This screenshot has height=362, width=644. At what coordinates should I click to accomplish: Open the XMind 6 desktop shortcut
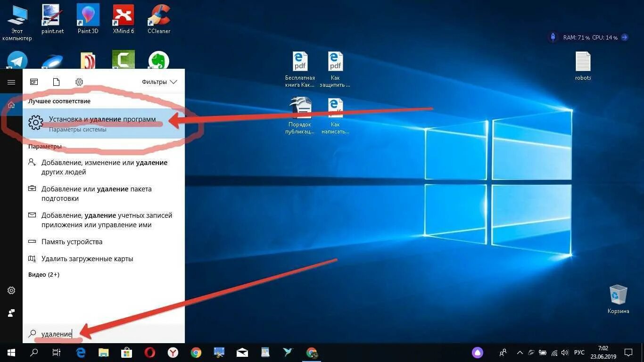click(x=124, y=19)
